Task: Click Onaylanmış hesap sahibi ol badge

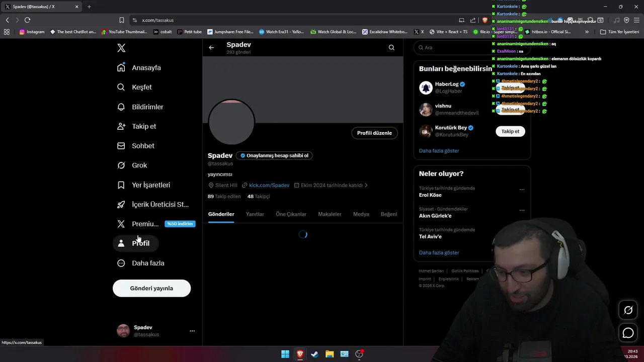Action: (274, 156)
